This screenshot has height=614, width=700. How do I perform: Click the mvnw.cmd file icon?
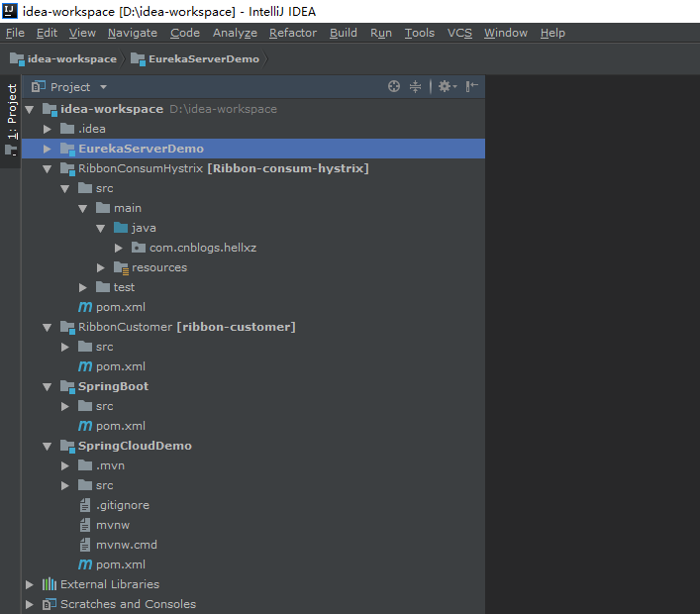point(85,545)
